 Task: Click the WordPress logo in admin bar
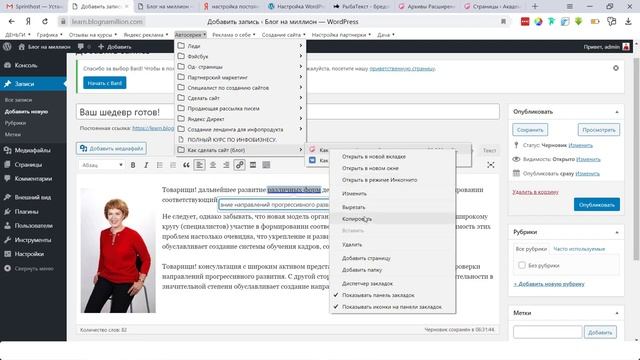[x=7, y=47]
